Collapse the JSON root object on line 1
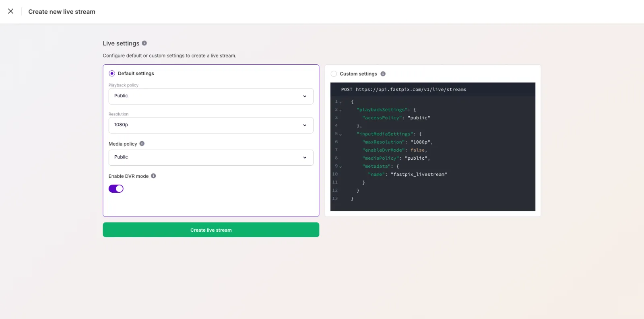644x319 pixels. (341, 102)
